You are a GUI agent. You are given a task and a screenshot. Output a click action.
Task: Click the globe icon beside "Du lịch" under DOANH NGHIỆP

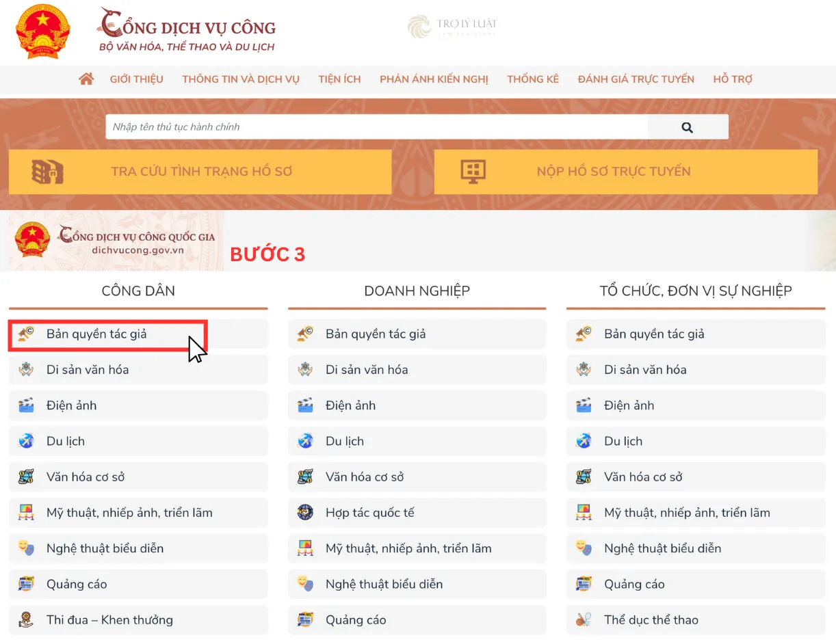pos(304,441)
